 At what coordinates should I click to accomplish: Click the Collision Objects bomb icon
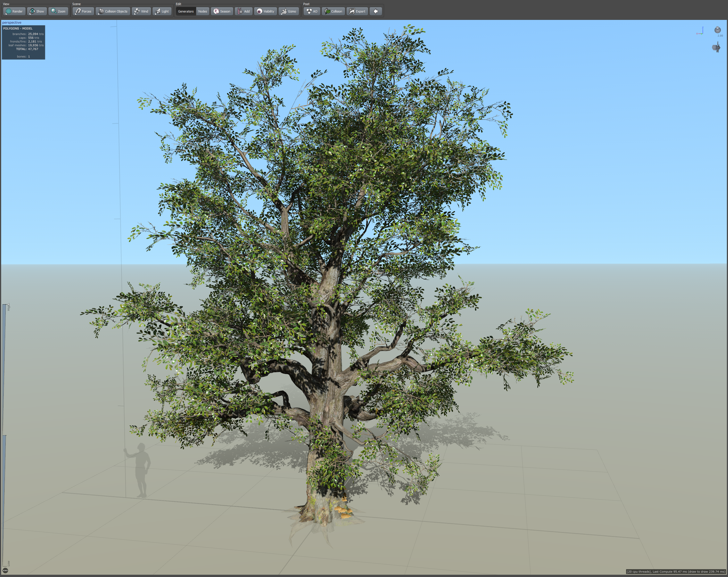[x=101, y=11]
